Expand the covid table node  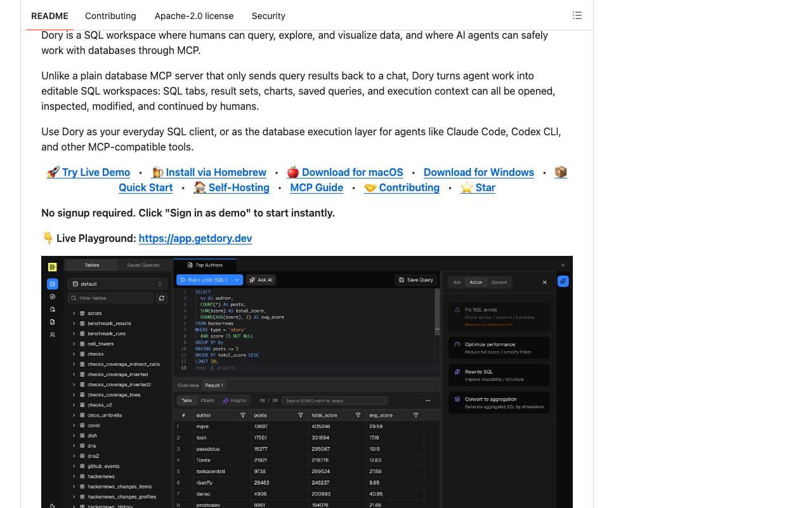tap(74, 425)
